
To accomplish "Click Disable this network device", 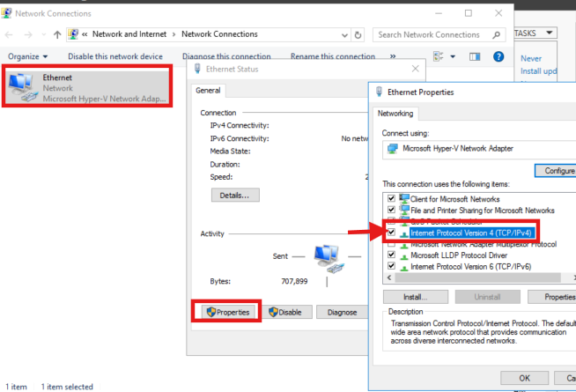I will click(x=115, y=56).
